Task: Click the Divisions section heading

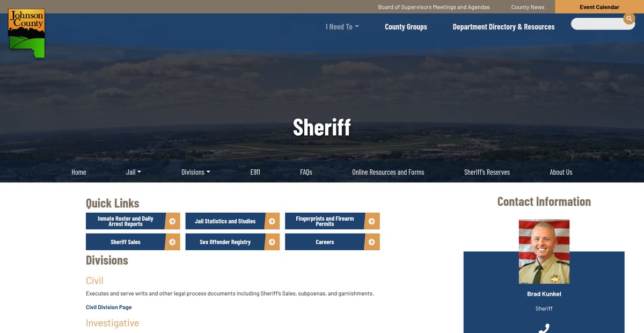Action: (107, 260)
